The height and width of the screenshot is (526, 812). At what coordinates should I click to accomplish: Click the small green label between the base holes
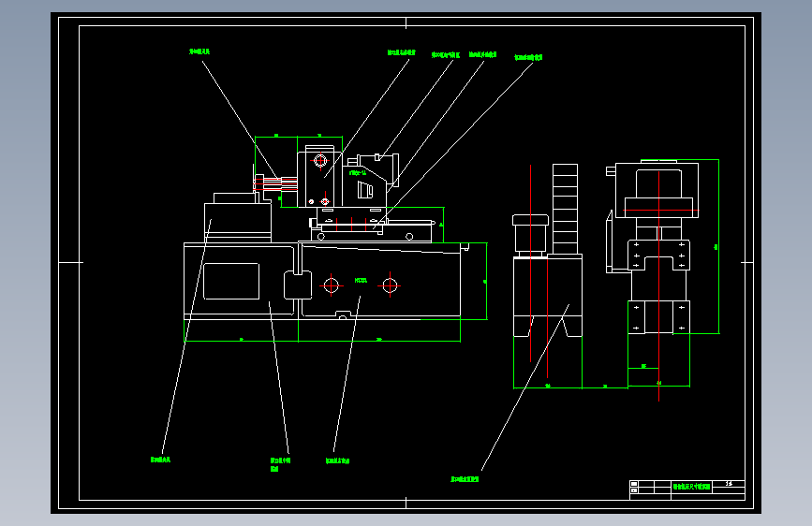tap(361, 281)
